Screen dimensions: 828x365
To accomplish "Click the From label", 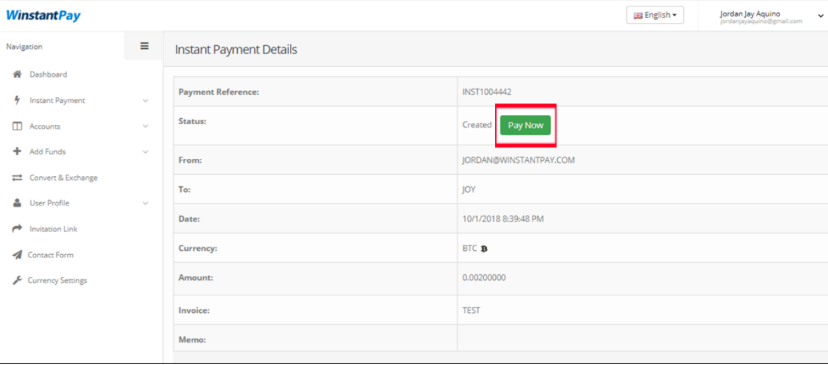I will pyautogui.click(x=191, y=160).
